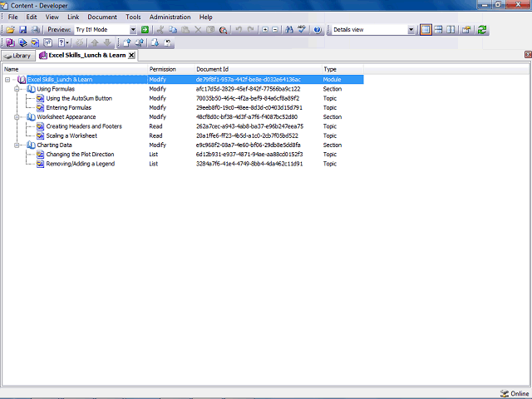
Task: Click the Collapse all minus icon
Action: coord(275,30)
